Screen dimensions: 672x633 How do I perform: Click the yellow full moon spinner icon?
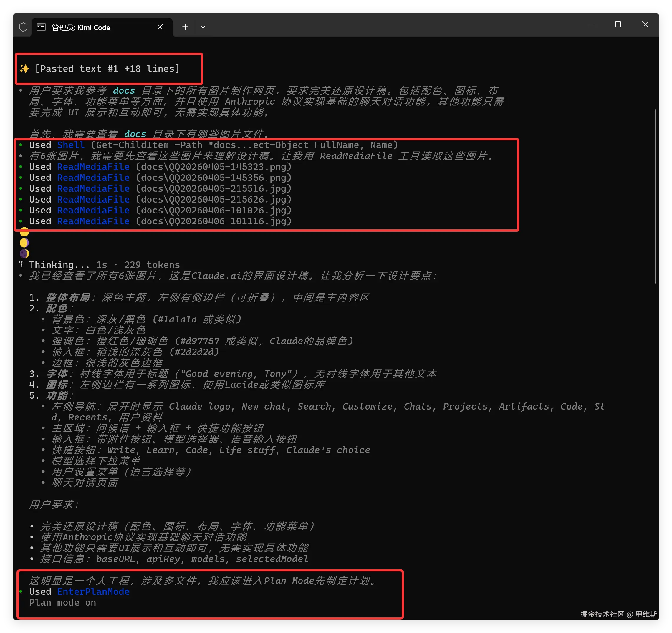point(24,232)
